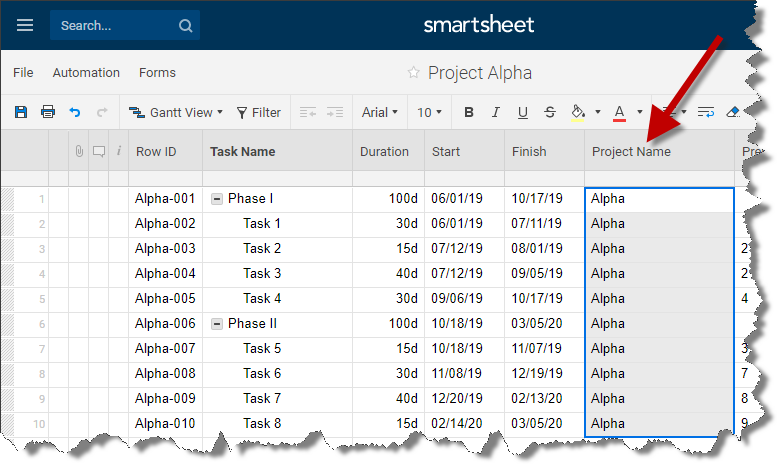Click the 12/20/19 start date cell
Image resolution: width=777 pixels, height=464 pixels.
coord(464,399)
